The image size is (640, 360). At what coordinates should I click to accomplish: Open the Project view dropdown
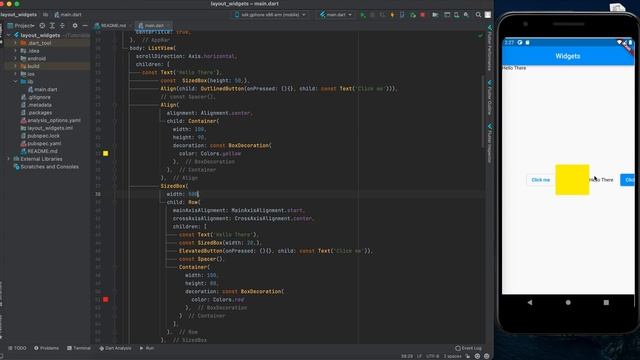pyautogui.click(x=21, y=25)
